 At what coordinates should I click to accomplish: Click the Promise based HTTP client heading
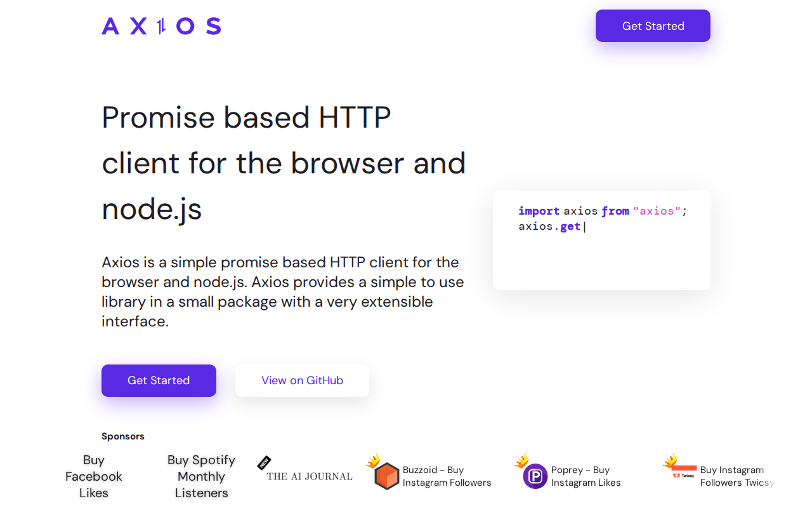tap(284, 163)
